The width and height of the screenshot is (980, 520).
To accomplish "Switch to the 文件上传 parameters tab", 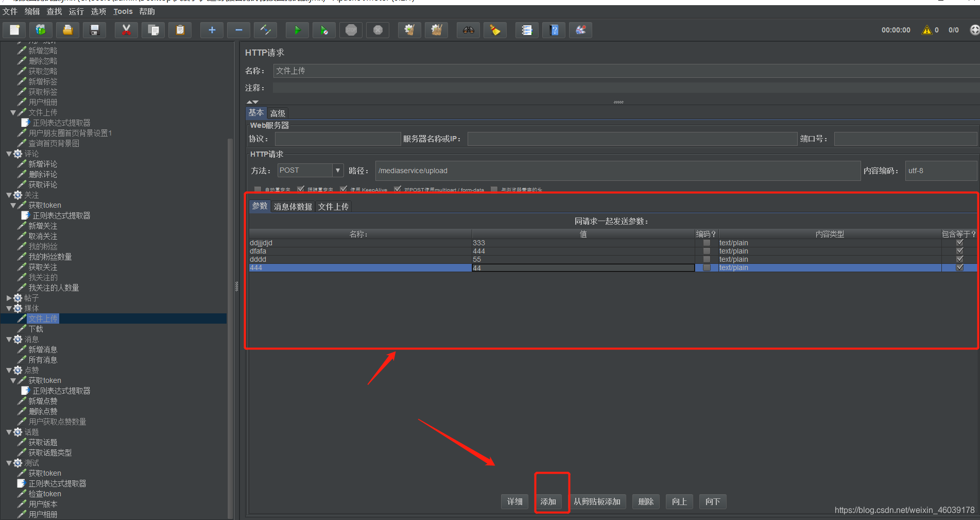I will click(x=333, y=207).
